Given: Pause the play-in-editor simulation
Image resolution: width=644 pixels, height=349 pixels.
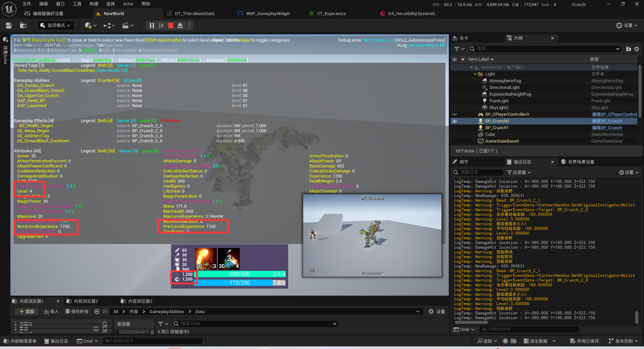Looking at the screenshot, I should (x=152, y=26).
